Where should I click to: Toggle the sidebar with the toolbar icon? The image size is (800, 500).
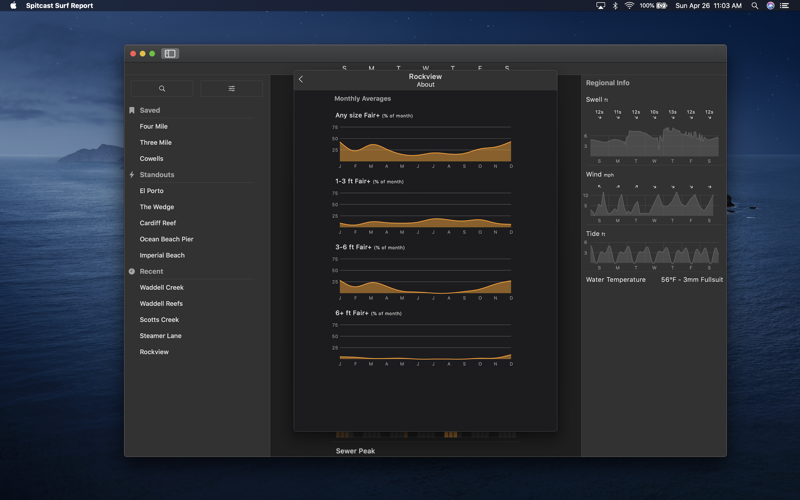pyautogui.click(x=170, y=53)
